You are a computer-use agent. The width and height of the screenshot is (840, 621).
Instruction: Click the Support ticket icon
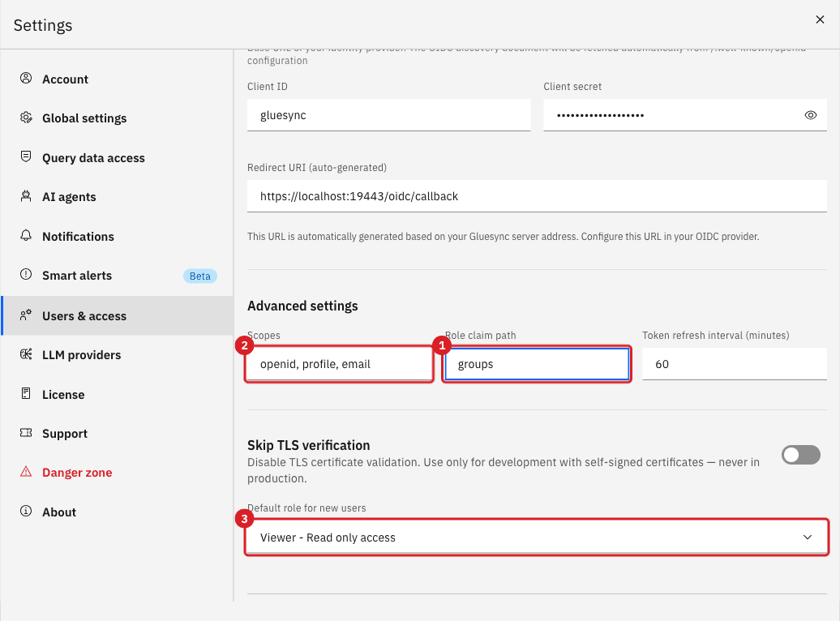[x=26, y=433]
